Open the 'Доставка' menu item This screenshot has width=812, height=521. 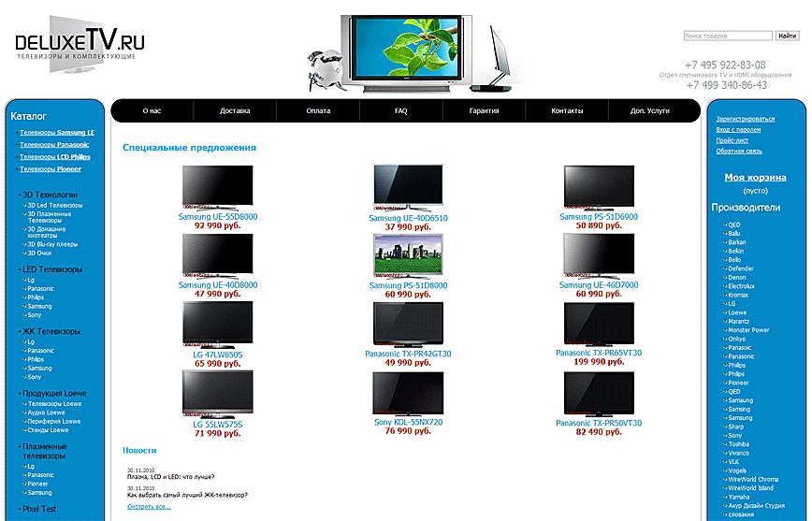click(x=235, y=110)
